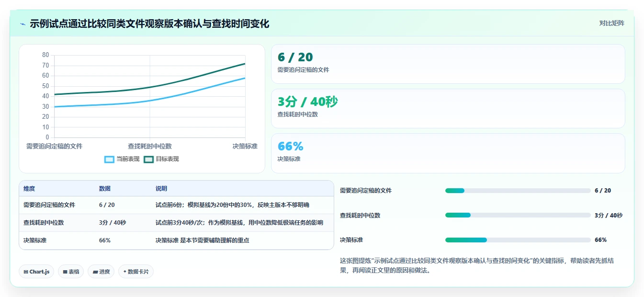Click chart x-axis label 查找耗时中位数
This screenshot has height=297, width=644.
pos(150,146)
